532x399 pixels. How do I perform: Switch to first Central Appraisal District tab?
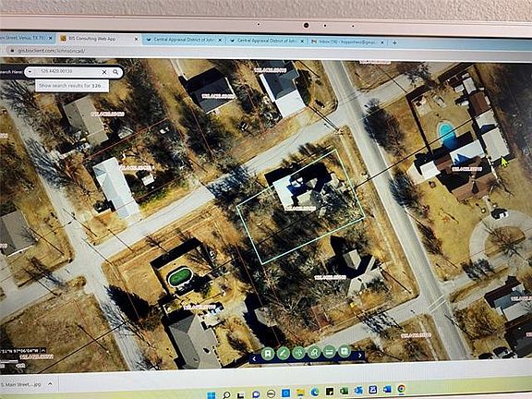(184, 40)
